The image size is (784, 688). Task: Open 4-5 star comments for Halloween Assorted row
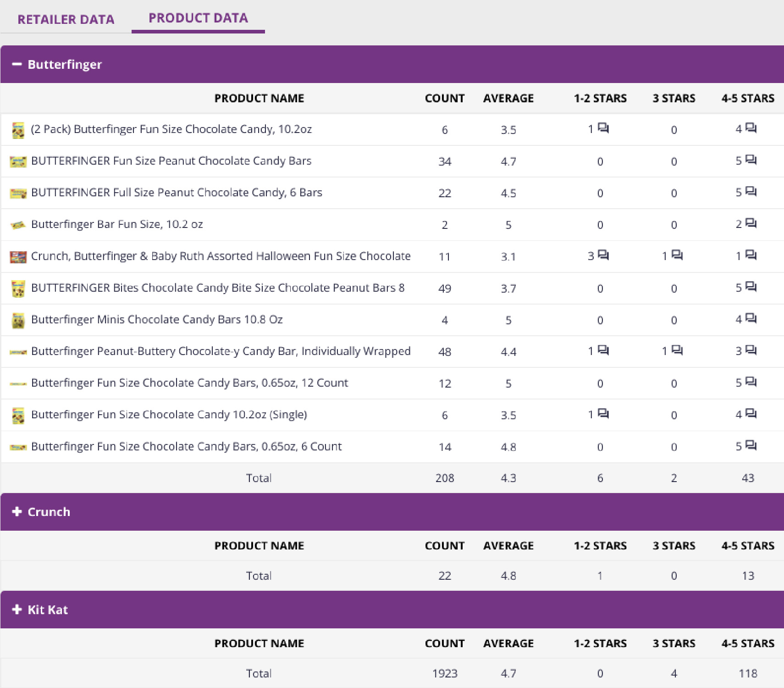pyautogui.click(x=751, y=255)
